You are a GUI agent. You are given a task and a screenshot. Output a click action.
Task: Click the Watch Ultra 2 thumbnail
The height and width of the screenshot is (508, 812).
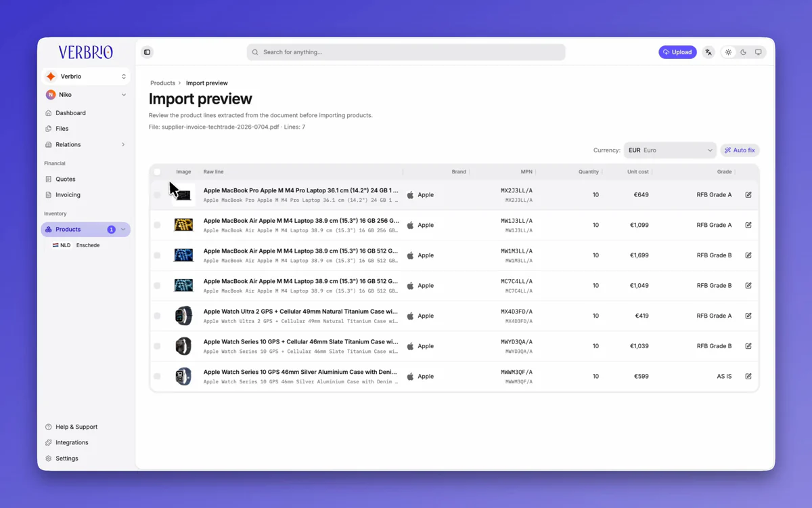tap(183, 316)
